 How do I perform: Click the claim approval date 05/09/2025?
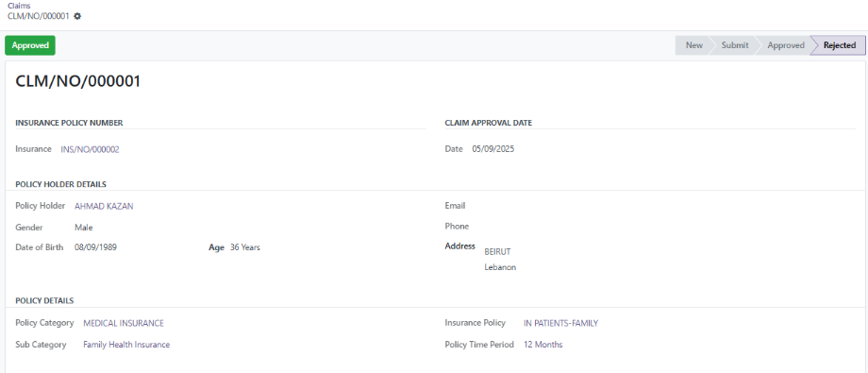[x=492, y=149]
